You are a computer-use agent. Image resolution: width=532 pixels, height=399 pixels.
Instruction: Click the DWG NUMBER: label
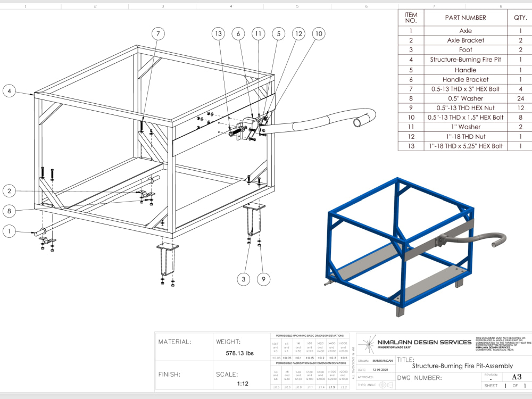[419, 378]
